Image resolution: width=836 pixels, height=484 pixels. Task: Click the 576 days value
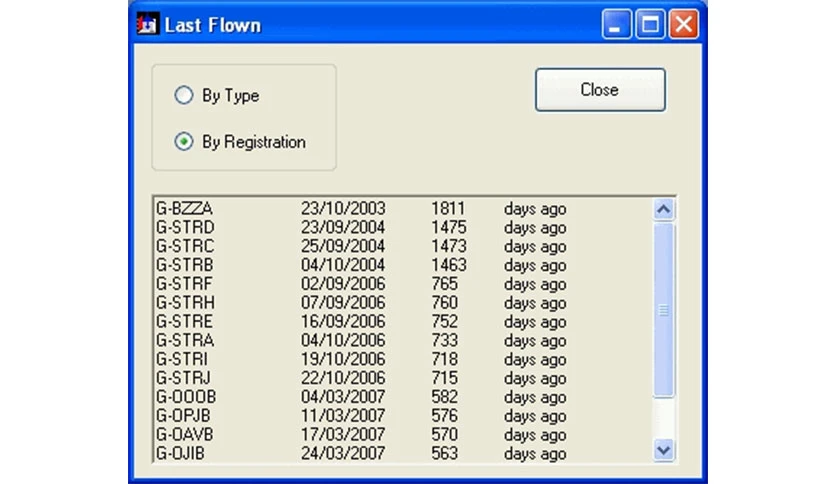[444, 416]
